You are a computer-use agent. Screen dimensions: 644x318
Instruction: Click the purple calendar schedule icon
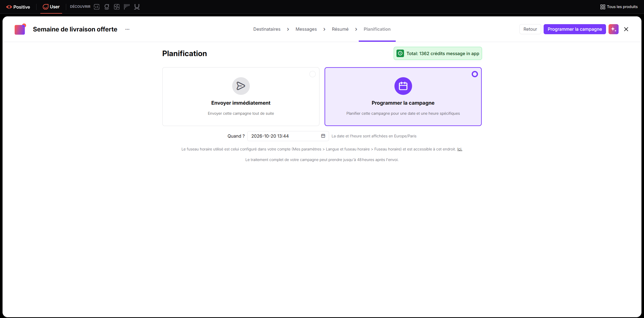pos(403,86)
